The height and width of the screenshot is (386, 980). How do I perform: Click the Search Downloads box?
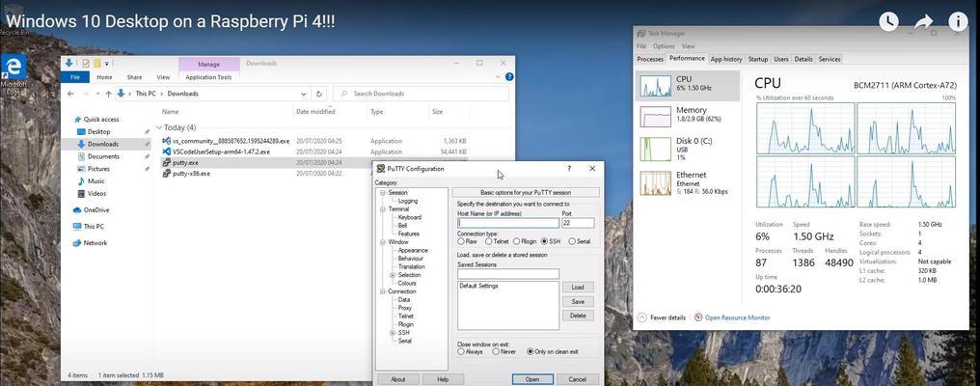point(421,94)
